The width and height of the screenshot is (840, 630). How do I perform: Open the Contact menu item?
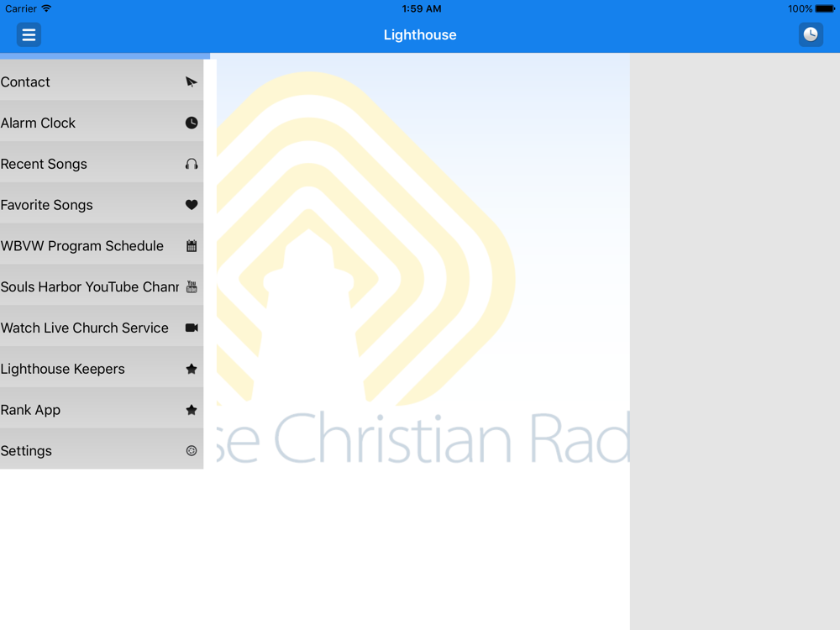point(102,81)
